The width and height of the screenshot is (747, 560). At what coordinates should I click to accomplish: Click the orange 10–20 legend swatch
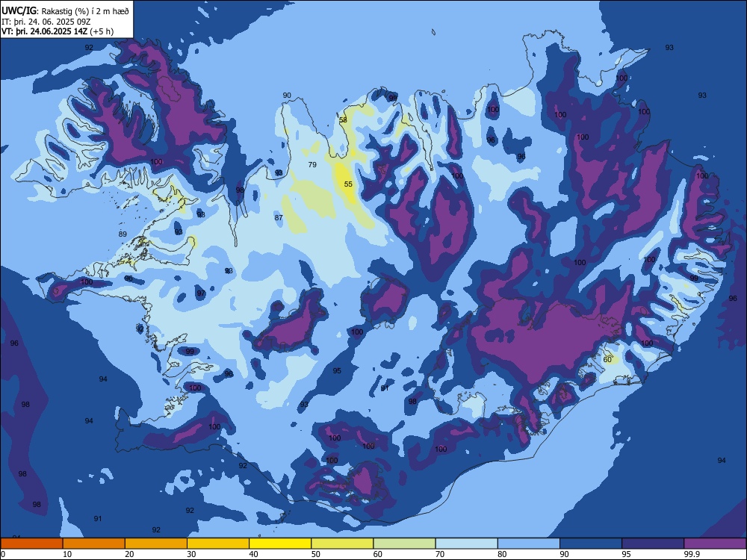(94, 544)
